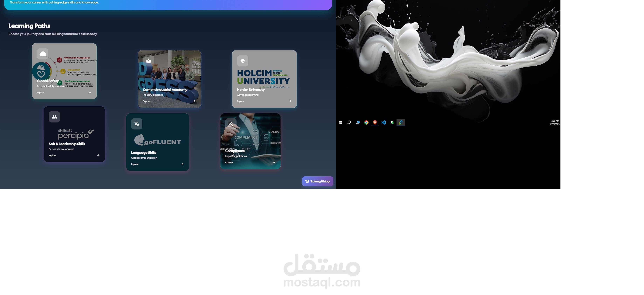The height and width of the screenshot is (295, 644).
Task: Click the arrow on the Holcim University card
Action: click(290, 101)
